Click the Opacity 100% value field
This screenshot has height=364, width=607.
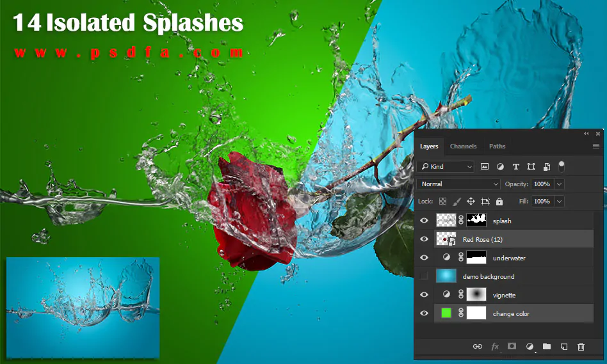point(542,184)
